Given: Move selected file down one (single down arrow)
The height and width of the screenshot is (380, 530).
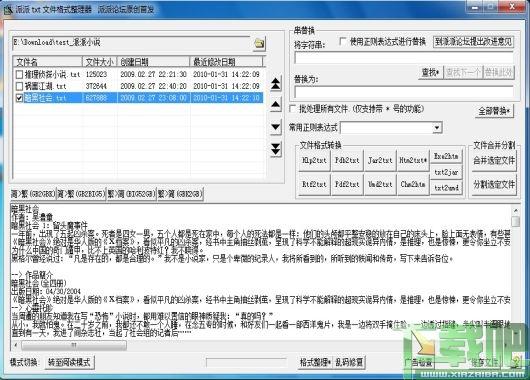Looking at the screenshot, I should [x=275, y=127].
